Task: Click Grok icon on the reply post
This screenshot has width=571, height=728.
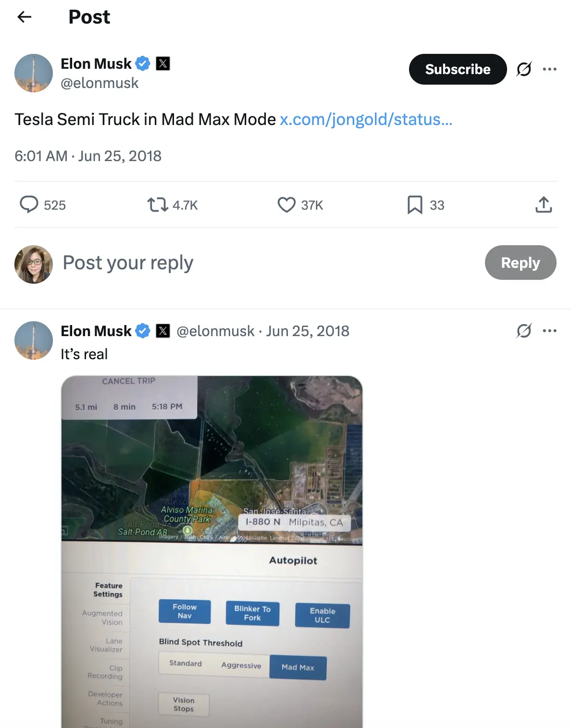Action: [x=524, y=331]
